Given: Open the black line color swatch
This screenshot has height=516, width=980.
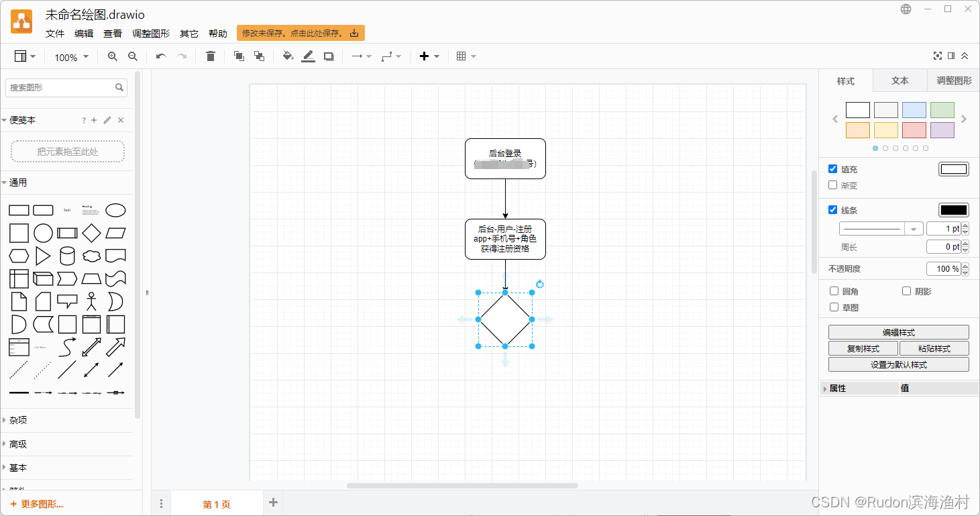Looking at the screenshot, I should point(954,210).
